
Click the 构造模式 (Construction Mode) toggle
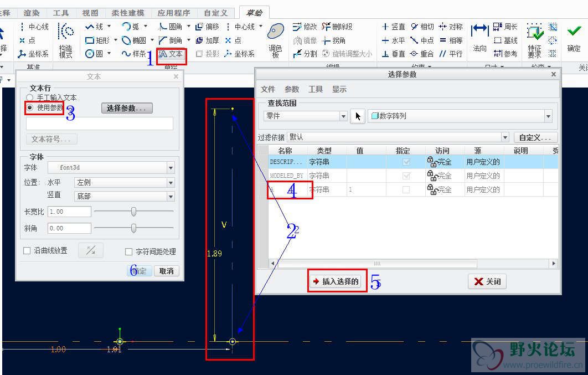[66, 40]
